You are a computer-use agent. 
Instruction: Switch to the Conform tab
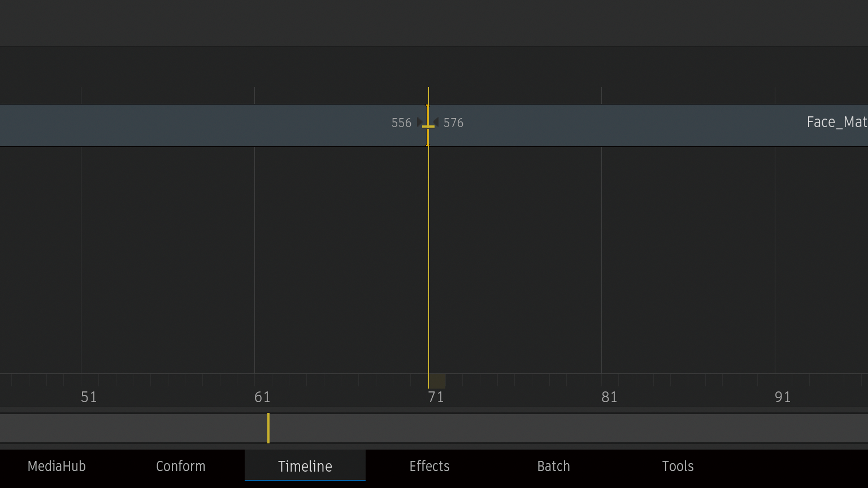pos(181,466)
